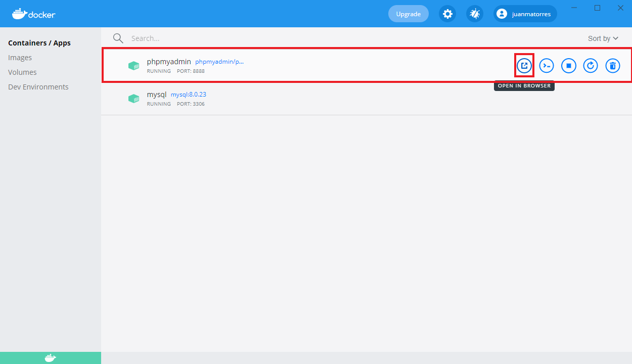Open the mysql:8.0.23 image link
Viewport: 632px width, 364px height.
click(x=188, y=95)
